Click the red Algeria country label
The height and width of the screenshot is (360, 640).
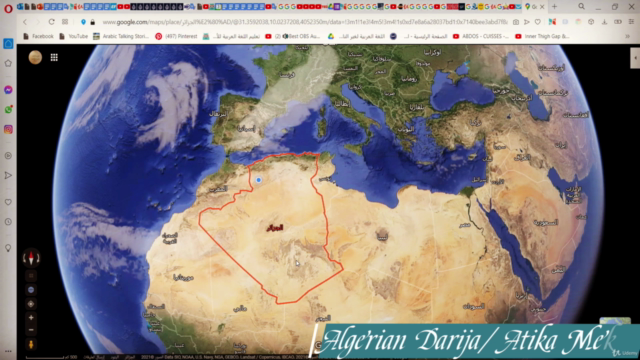[x=274, y=228]
